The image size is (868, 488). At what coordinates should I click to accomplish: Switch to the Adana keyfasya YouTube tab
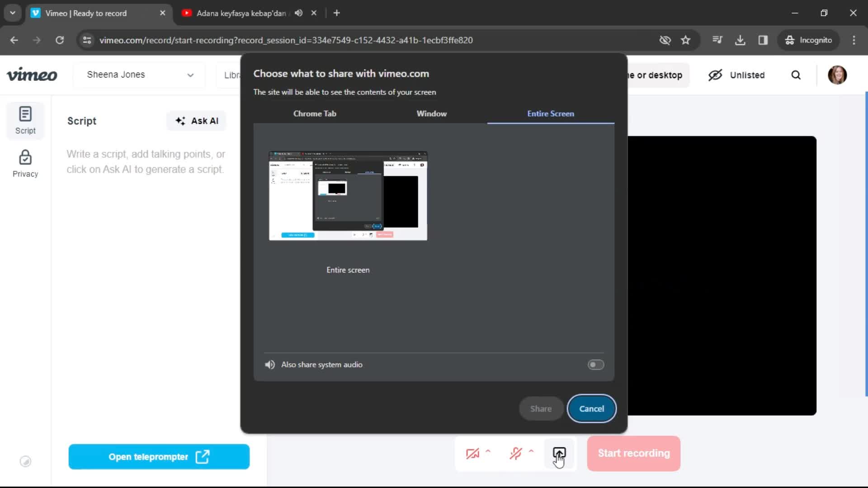[x=241, y=13]
